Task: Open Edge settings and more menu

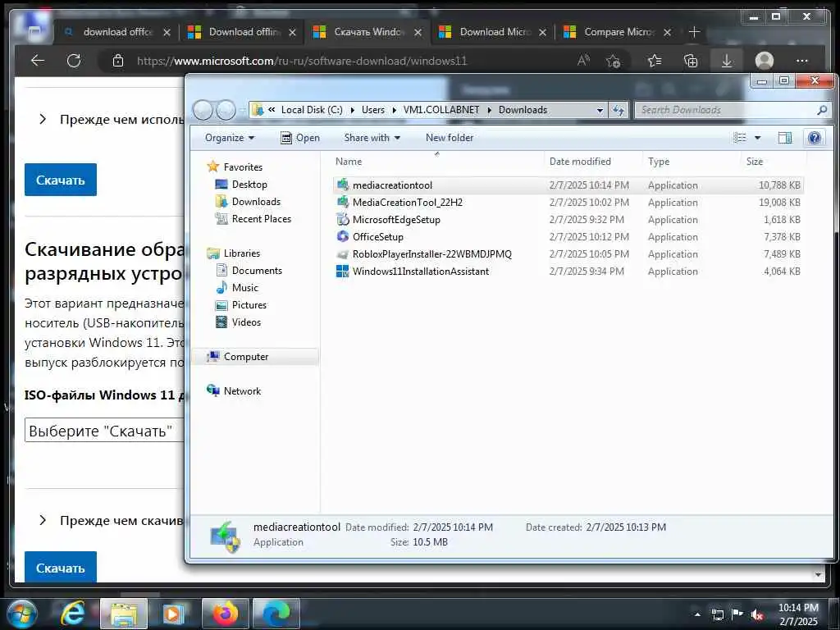Action: coord(802,61)
